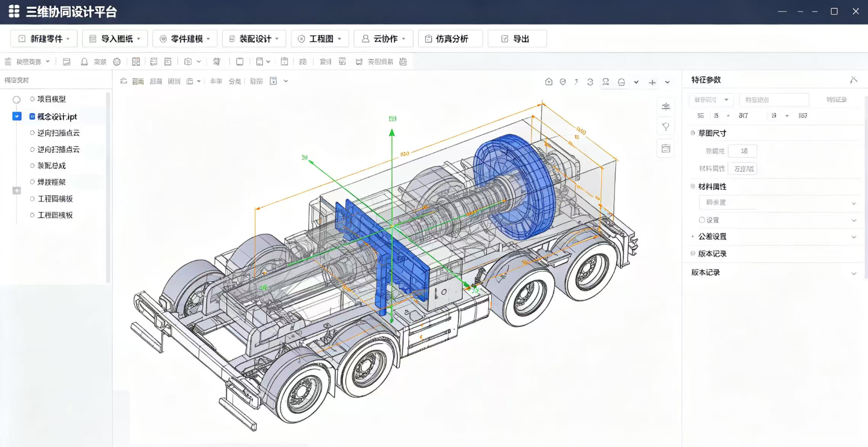Click the globe icon in the secondary toolbar
The width and height of the screenshot is (868, 447).
[x=117, y=61]
